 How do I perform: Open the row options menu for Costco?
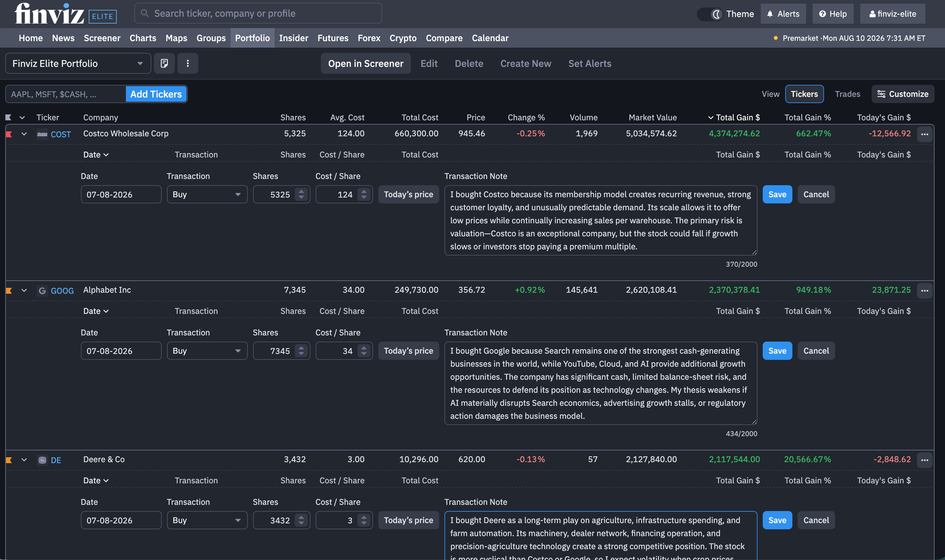click(925, 134)
